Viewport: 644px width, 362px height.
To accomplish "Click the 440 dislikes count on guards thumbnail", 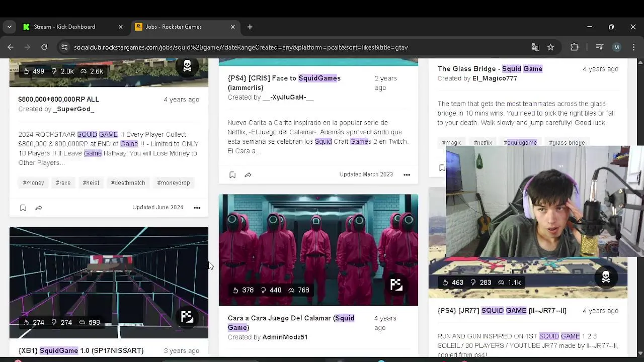I will [x=271, y=290].
